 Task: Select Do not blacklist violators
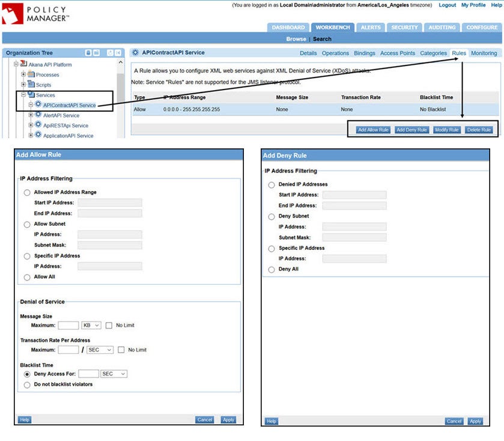click(x=27, y=385)
